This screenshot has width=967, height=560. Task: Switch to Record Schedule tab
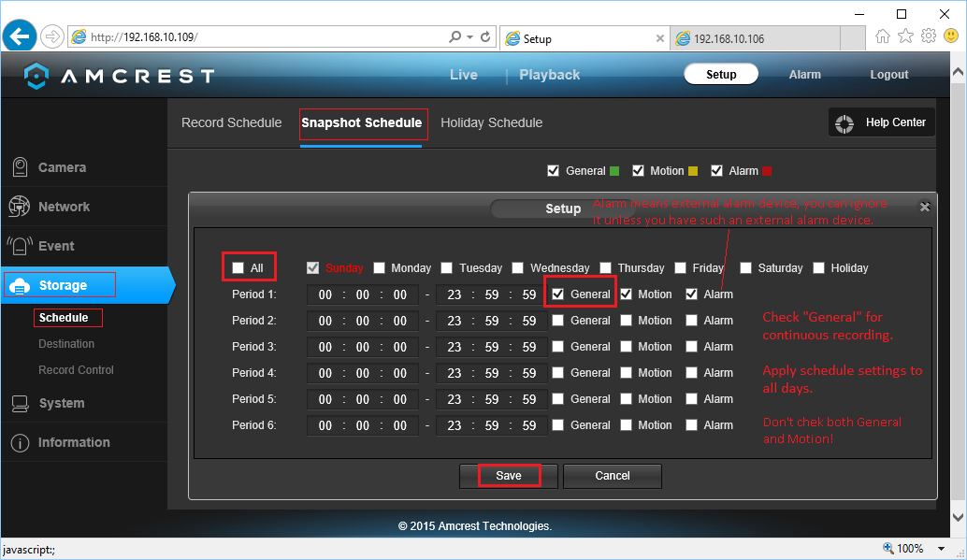[x=231, y=122]
